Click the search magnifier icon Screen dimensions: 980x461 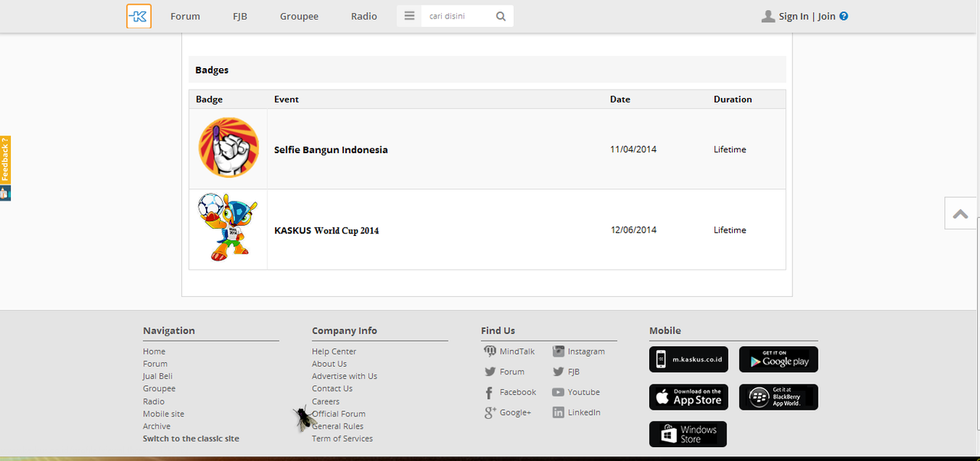coord(501,16)
